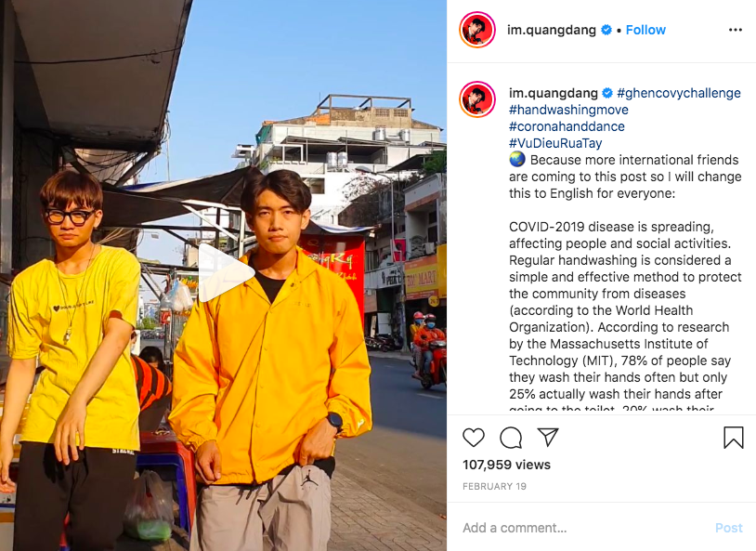The image size is (756, 551).
Task: Click the verified badge next to header username
Action: click(606, 30)
